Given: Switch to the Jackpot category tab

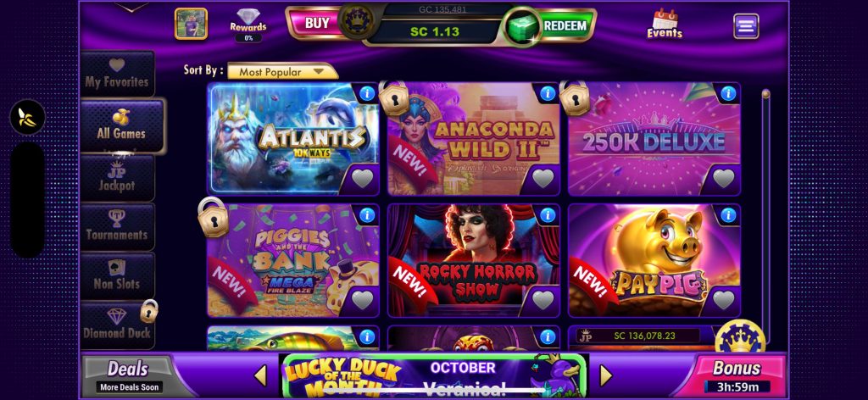Looking at the screenshot, I should point(117,178).
